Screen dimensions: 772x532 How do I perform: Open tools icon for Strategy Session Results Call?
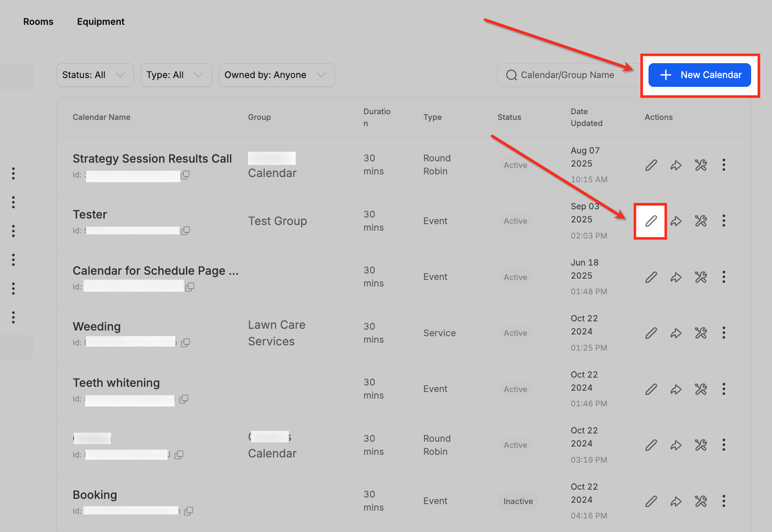(x=701, y=165)
